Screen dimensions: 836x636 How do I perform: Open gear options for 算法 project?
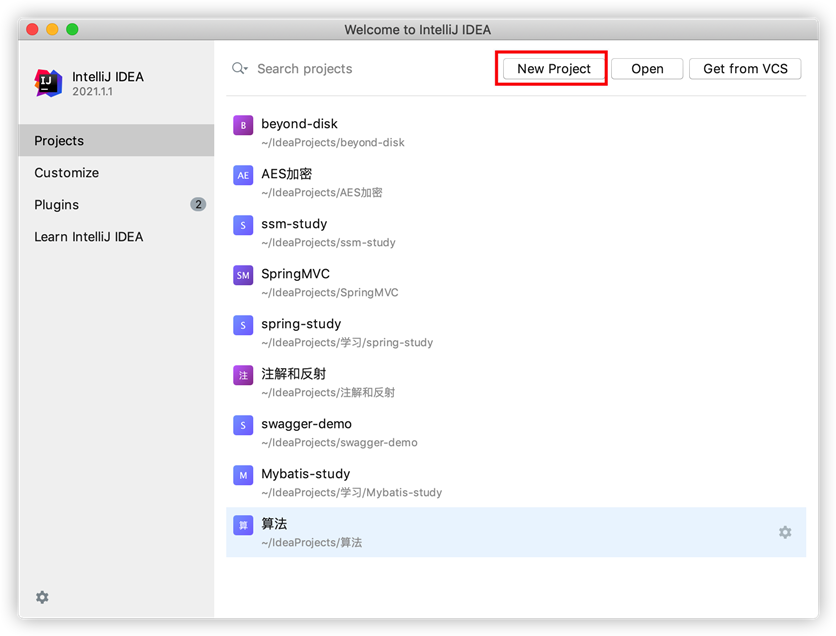coord(785,532)
